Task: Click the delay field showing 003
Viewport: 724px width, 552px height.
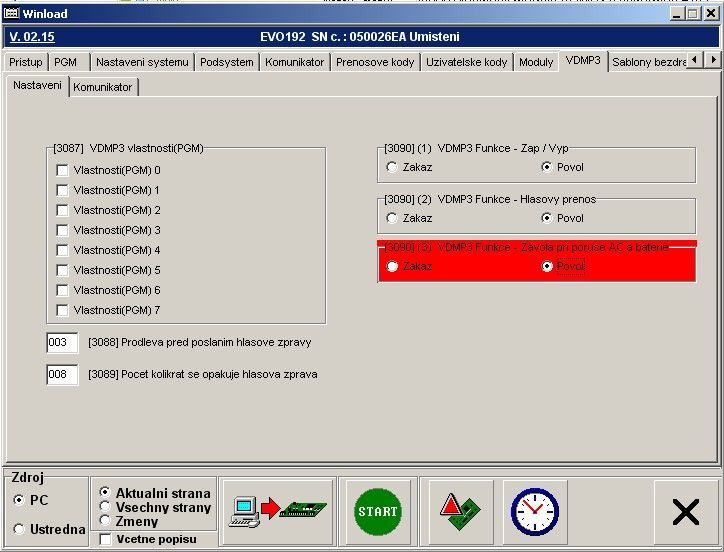Action: click(x=61, y=343)
